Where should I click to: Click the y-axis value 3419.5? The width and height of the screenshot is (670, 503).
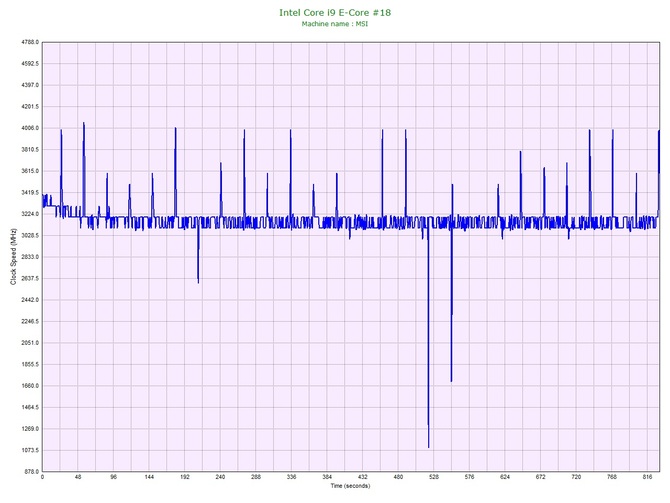pos(30,193)
